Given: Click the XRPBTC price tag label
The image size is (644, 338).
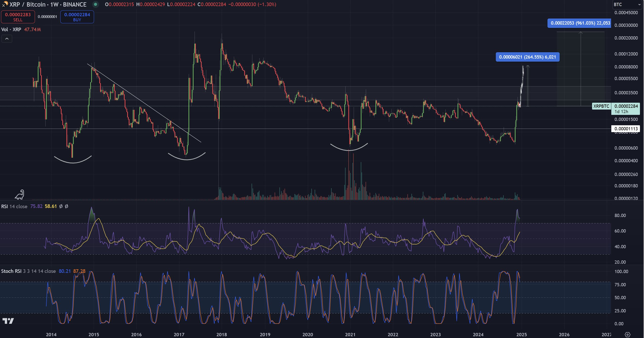Looking at the screenshot, I should (601, 106).
